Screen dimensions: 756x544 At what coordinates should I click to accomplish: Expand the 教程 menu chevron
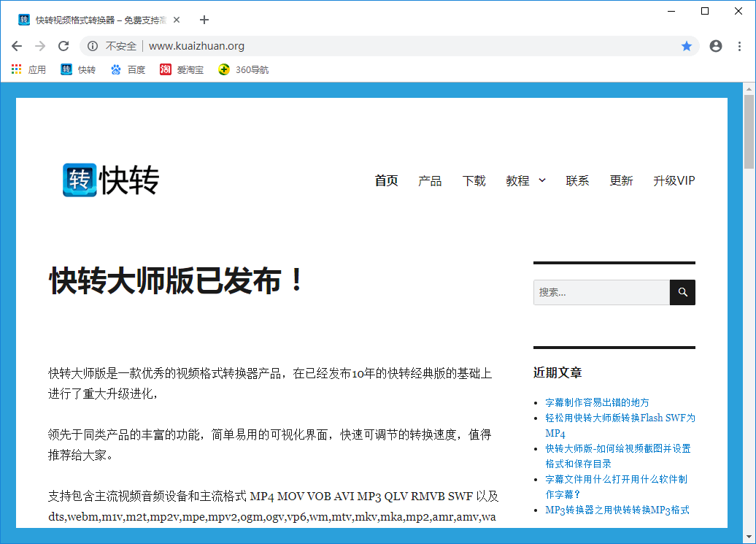[x=542, y=180]
